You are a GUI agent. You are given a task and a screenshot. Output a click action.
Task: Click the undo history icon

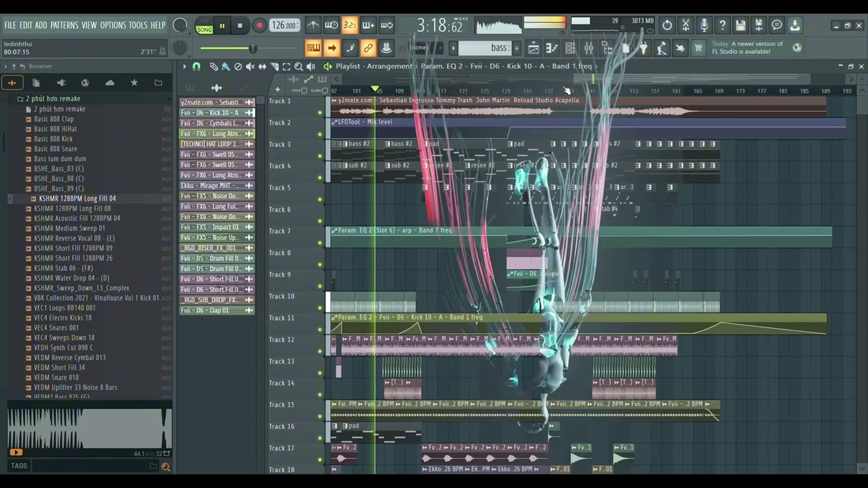point(667,26)
